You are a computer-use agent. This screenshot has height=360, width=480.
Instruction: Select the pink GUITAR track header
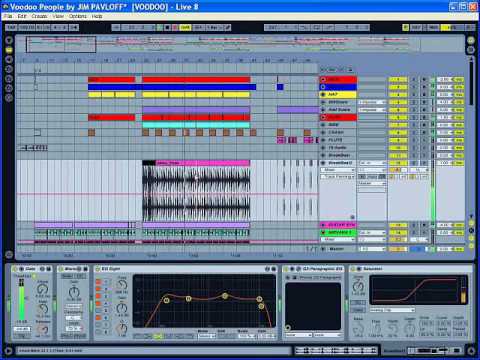pos(338,225)
